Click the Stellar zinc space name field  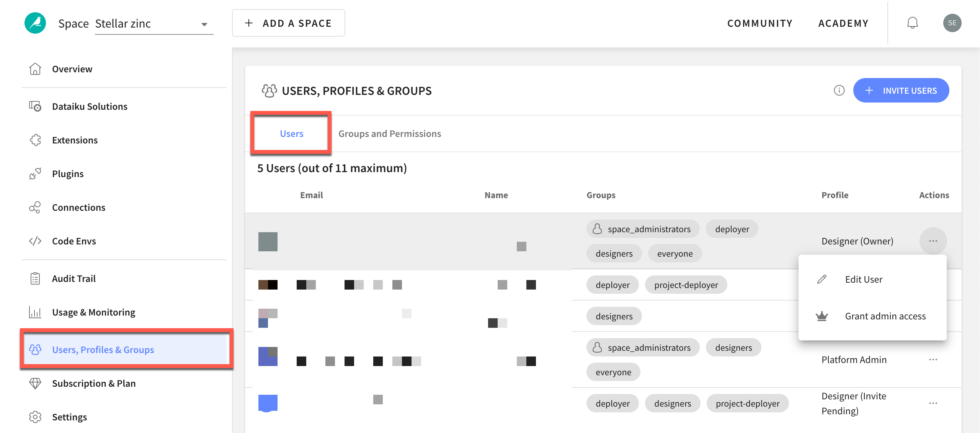154,24
